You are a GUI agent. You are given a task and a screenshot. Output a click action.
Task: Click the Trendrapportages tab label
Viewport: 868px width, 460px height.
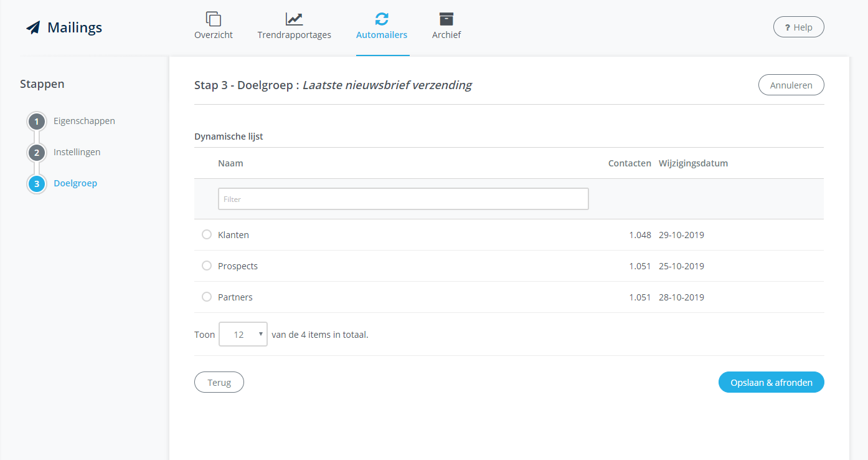pyautogui.click(x=295, y=35)
